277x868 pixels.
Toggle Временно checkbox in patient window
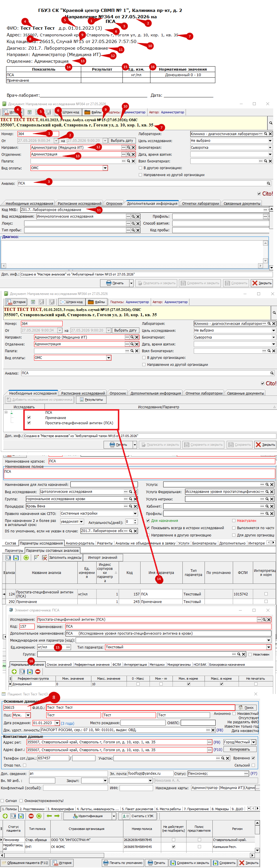(253, 758)
